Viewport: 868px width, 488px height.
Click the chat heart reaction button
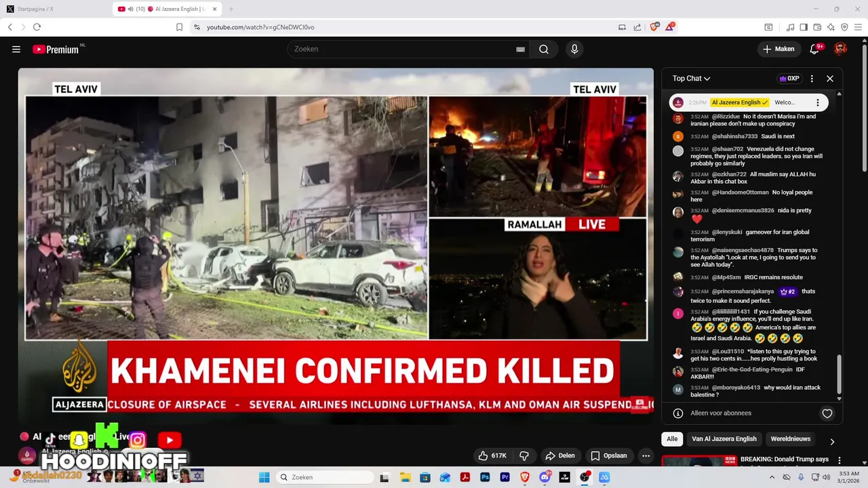tap(827, 413)
